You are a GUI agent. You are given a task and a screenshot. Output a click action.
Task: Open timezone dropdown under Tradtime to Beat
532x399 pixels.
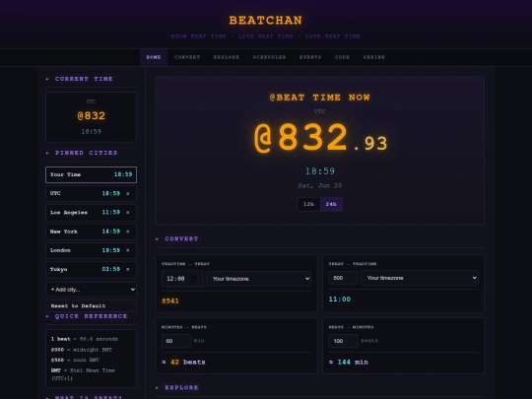258,279
